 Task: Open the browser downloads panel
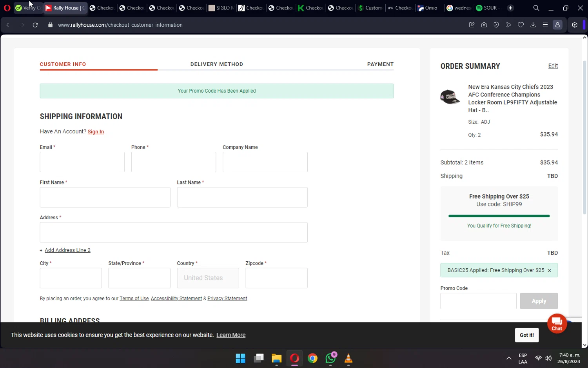[x=533, y=25]
